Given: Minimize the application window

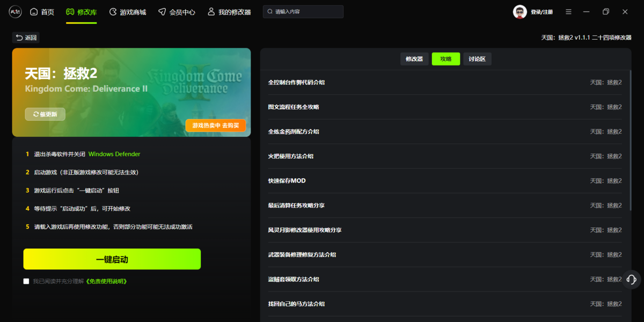Looking at the screenshot, I should point(587,12).
